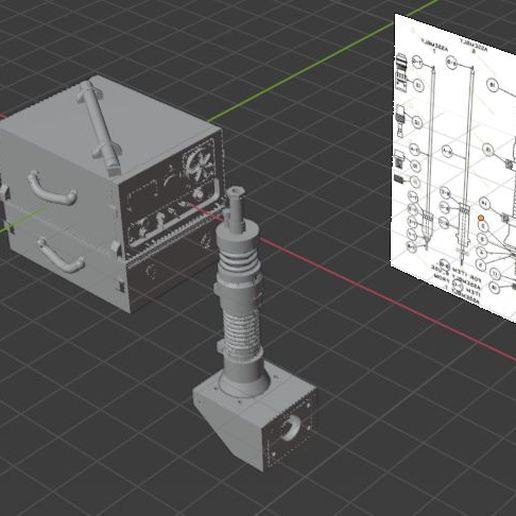This screenshot has height=516, width=516.
Task: Click the orange origin dot on reference image
Action: [481, 218]
